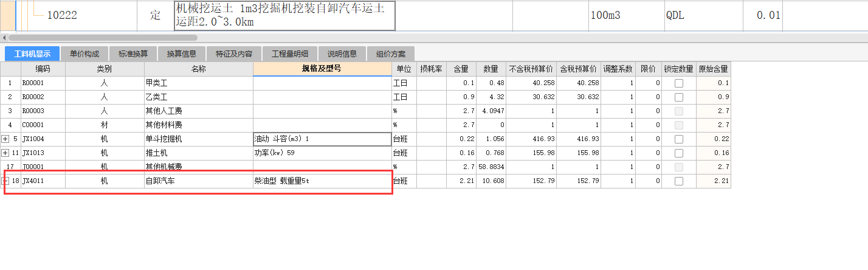Click the 规格及型号 column header
Image resolution: width=868 pixels, height=270 pixels.
(322, 69)
